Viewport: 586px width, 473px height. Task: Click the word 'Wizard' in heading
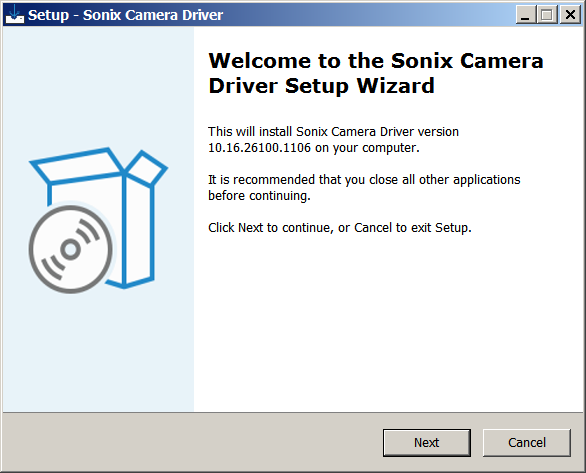tap(395, 86)
